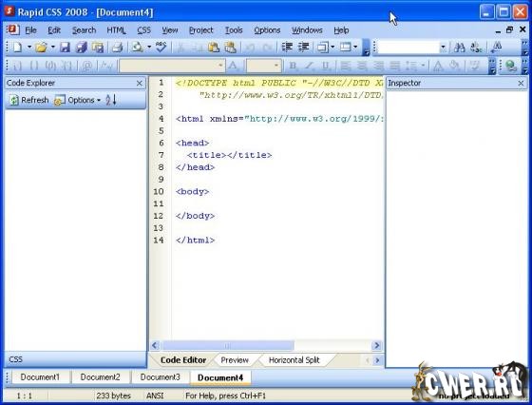The image size is (532, 405).
Task: Click the Paste clipboard icon
Action: click(x=214, y=48)
